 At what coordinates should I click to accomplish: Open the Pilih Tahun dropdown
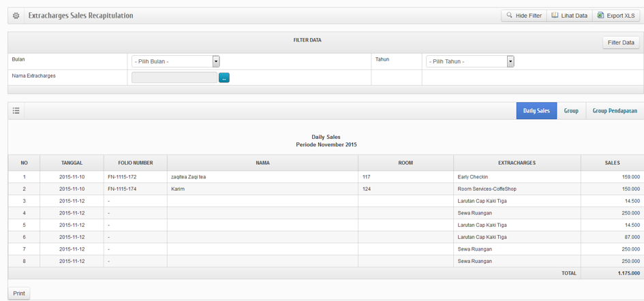[470, 61]
